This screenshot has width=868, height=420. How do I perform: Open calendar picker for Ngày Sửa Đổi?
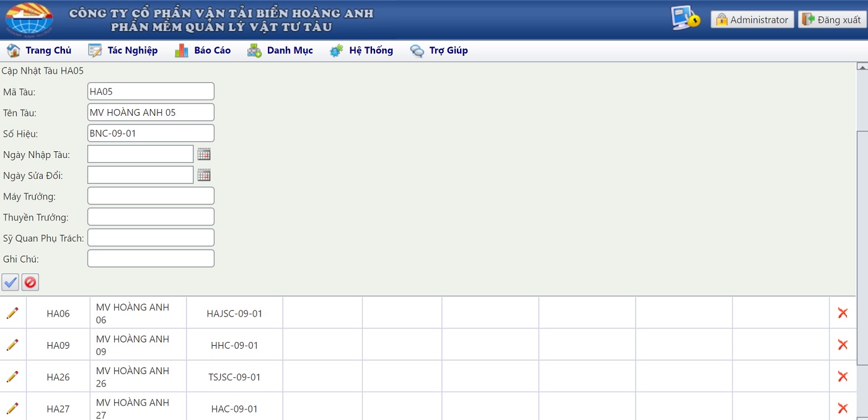click(x=204, y=175)
